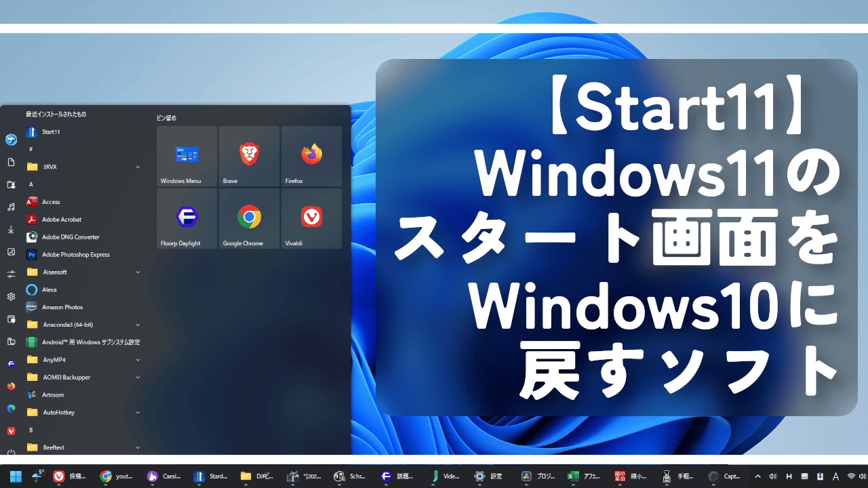Open Microsoft Edge from start sidebar
The height and width of the screenshot is (488, 868).
pos(11,408)
